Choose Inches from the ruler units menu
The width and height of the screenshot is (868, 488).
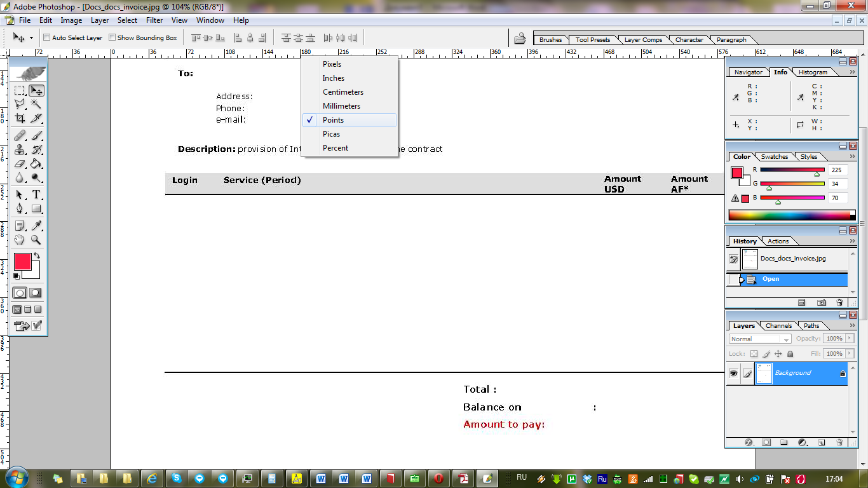(334, 78)
